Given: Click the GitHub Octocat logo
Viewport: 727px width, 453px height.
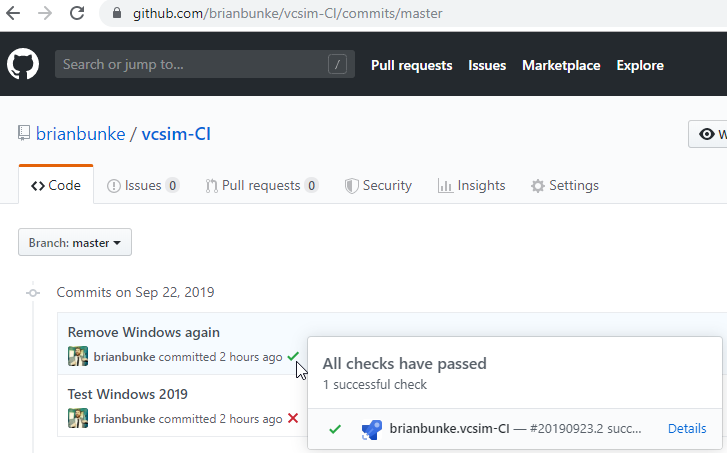Looking at the screenshot, I should pyautogui.click(x=23, y=65).
